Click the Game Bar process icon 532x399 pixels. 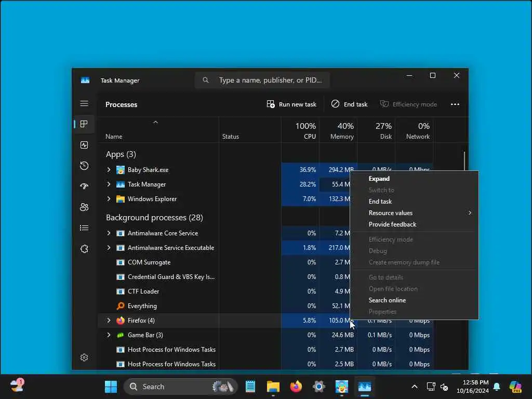pyautogui.click(x=121, y=335)
